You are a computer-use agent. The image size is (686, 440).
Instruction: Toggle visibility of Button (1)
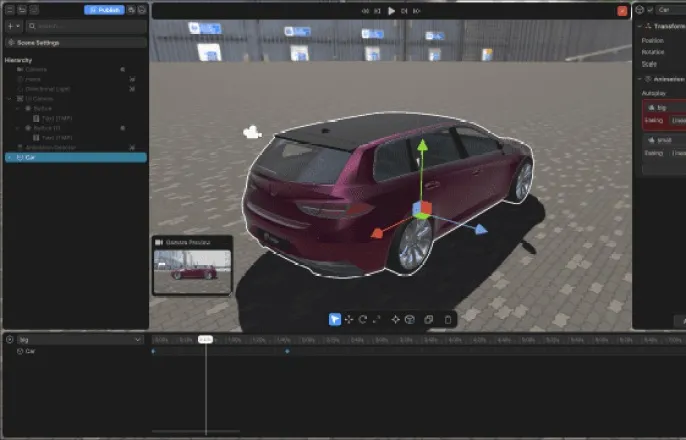(x=123, y=128)
